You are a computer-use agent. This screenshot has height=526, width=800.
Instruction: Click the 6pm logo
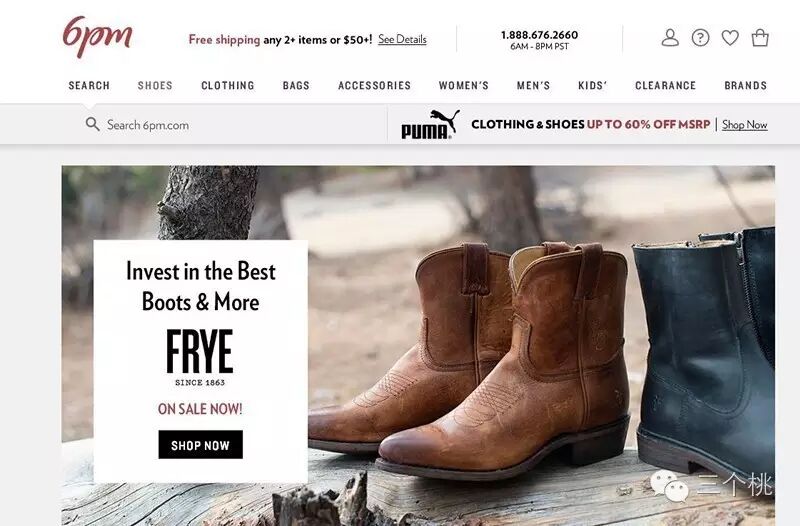click(97, 36)
